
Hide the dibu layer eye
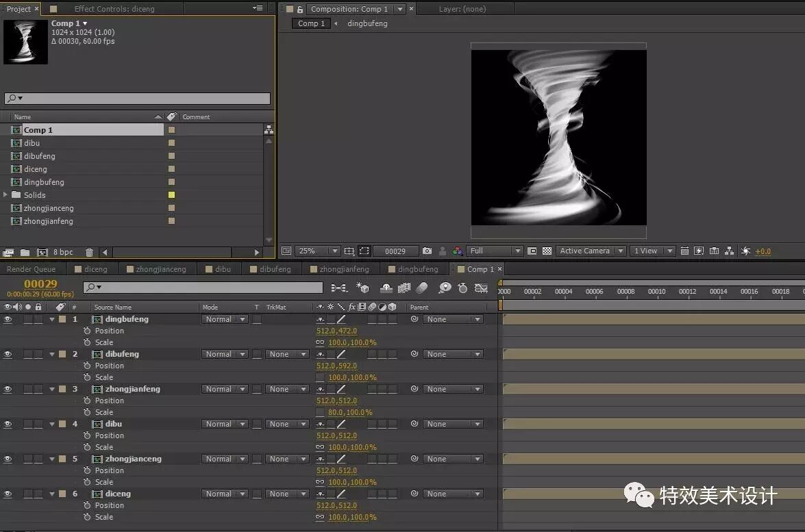[x=8, y=424]
